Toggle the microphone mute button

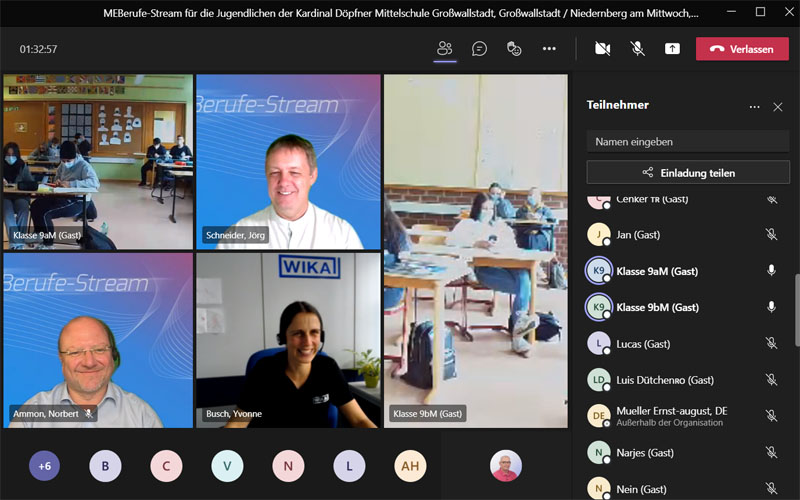[637, 48]
